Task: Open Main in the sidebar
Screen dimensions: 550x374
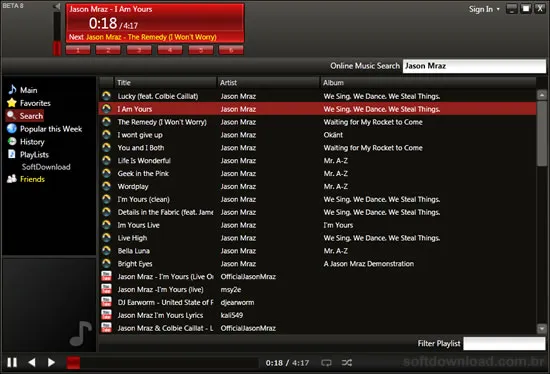Action: point(28,90)
